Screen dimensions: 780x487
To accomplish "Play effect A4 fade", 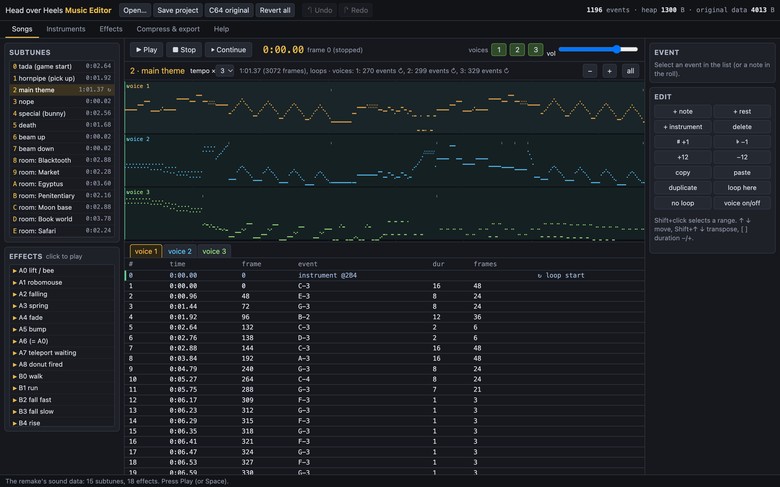I will pos(62,317).
